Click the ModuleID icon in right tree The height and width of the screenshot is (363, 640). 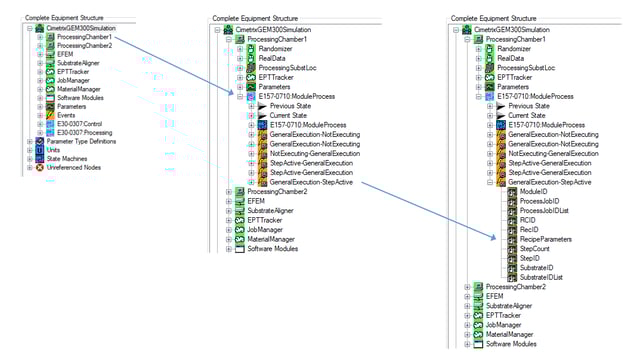pyautogui.click(x=512, y=192)
